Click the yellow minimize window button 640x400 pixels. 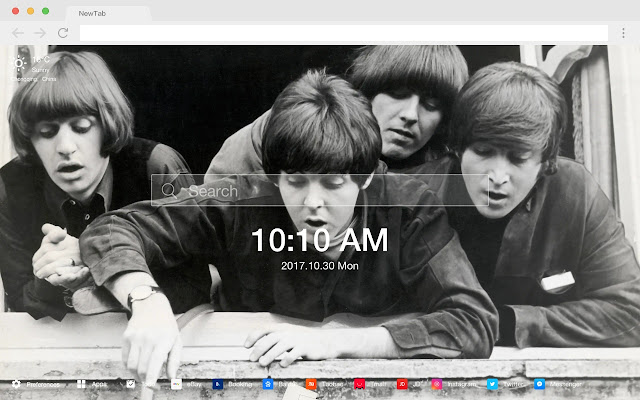31,11
